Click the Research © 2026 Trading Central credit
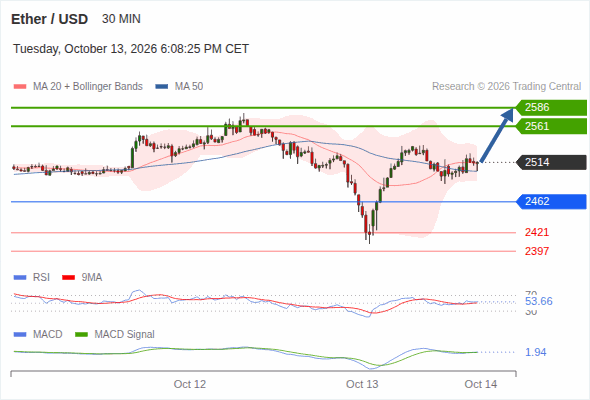 tap(506, 87)
